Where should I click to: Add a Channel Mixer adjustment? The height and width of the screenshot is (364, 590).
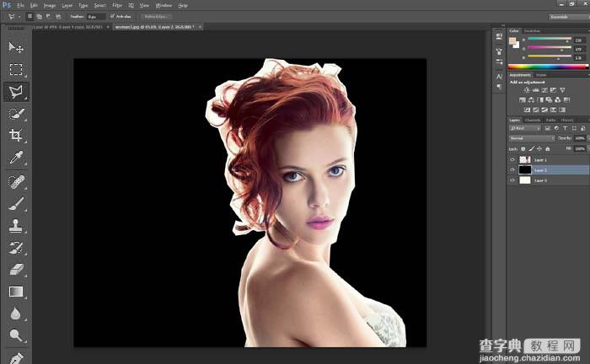tap(558, 100)
